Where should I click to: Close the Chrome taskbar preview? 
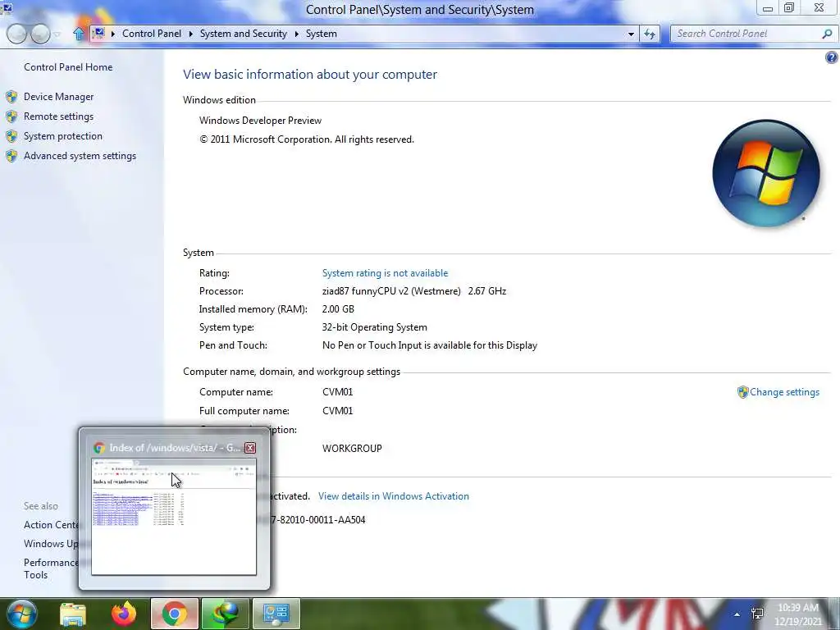point(250,448)
